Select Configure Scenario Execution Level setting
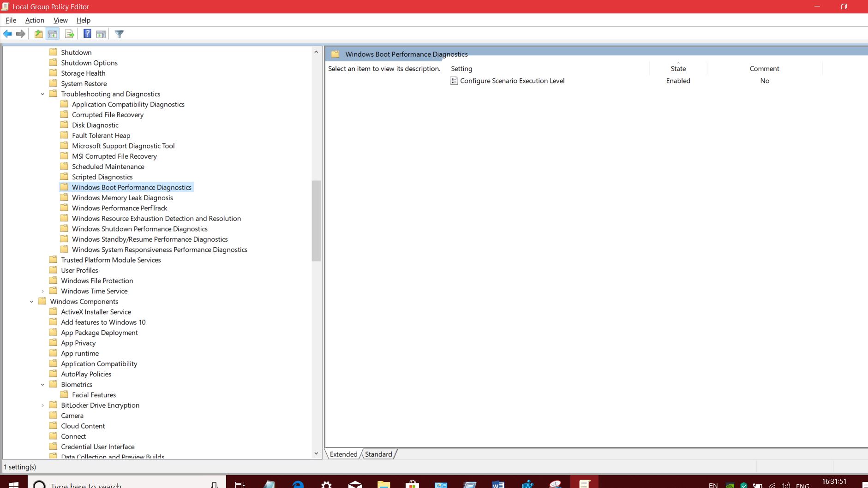Image resolution: width=868 pixels, height=488 pixels. (x=512, y=81)
